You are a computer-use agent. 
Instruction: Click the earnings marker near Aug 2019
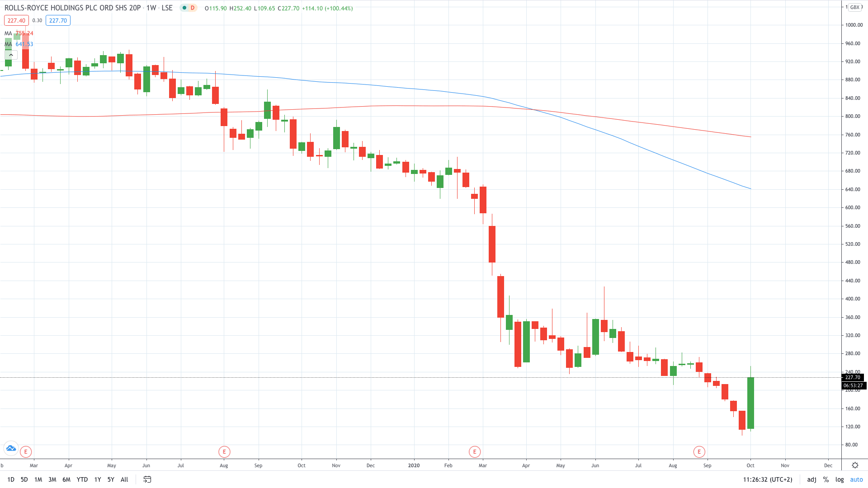224,451
